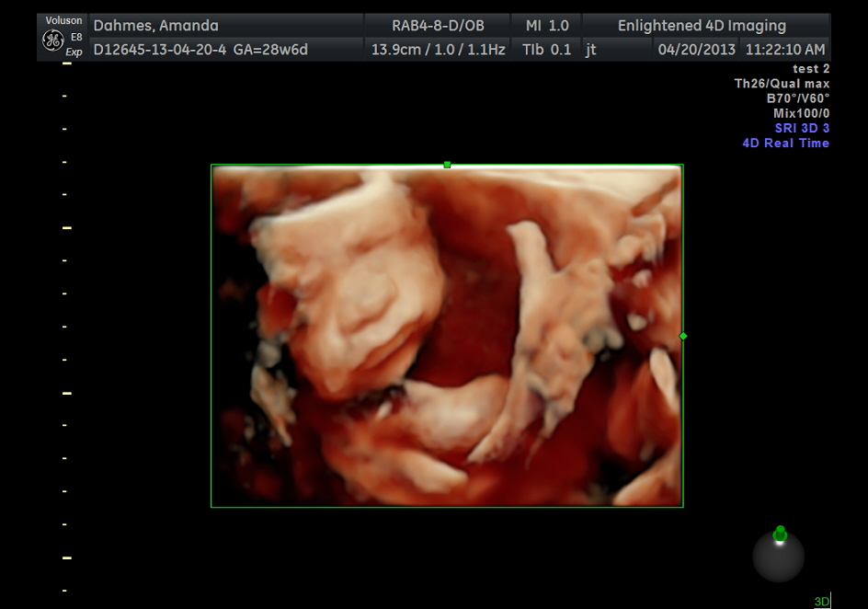This screenshot has height=609, width=868.
Task: Click the green right diamond handle of render box
Action: point(683,336)
